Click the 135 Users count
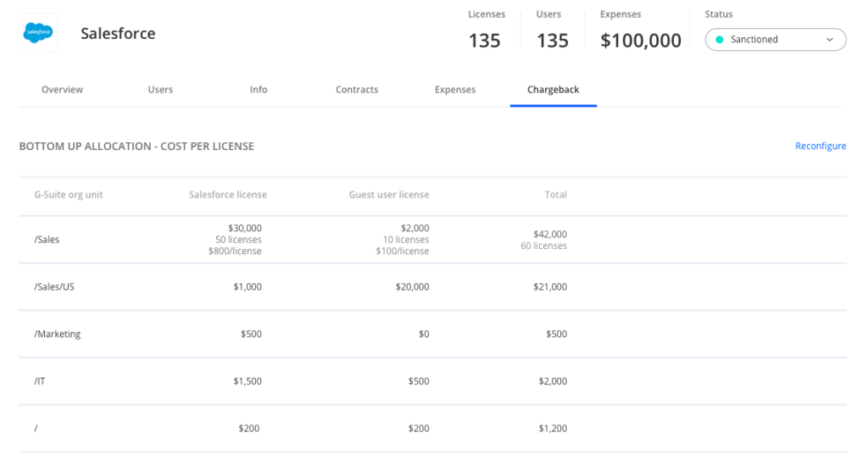Viewport: 868px width, 466px height. (x=553, y=41)
